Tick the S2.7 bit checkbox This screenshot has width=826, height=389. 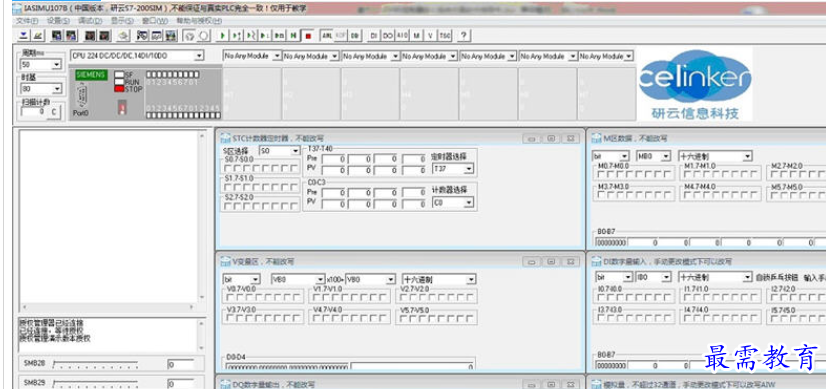click(x=228, y=206)
